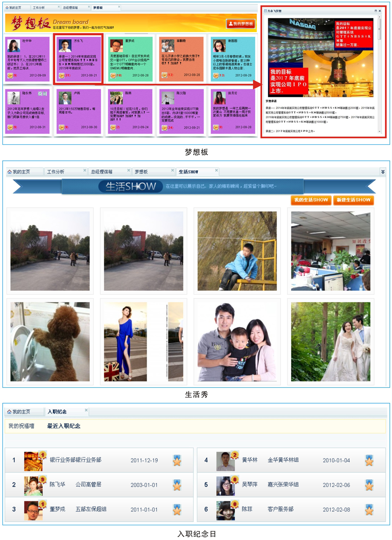
Task: Click the star medal icon for 黄华林
Action: [369, 460]
